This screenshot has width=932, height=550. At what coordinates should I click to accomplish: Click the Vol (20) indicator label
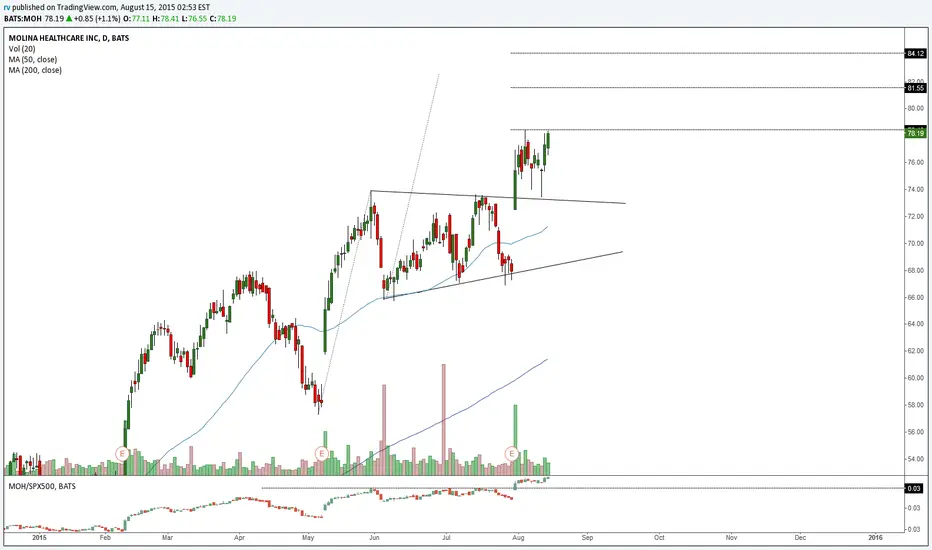click(21, 49)
